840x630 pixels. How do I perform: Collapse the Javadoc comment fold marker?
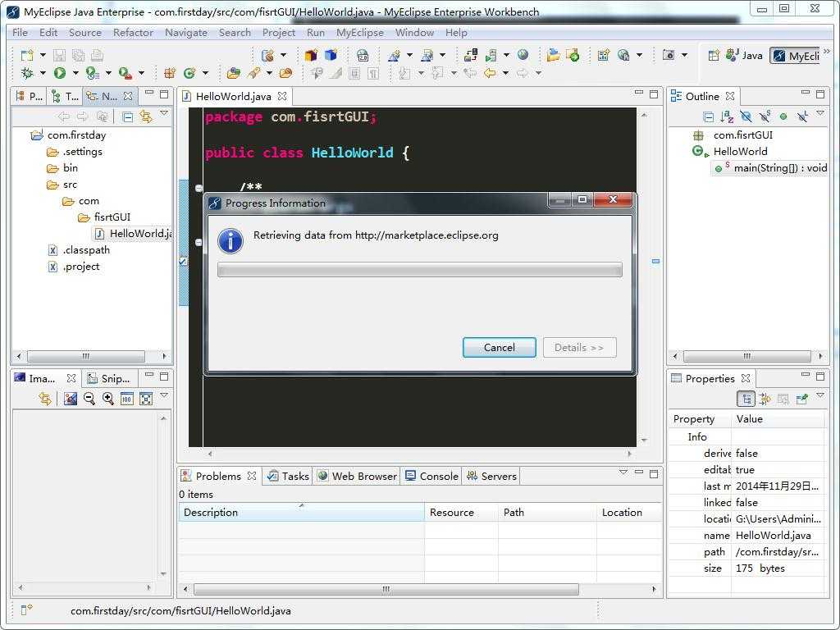pyautogui.click(x=199, y=188)
